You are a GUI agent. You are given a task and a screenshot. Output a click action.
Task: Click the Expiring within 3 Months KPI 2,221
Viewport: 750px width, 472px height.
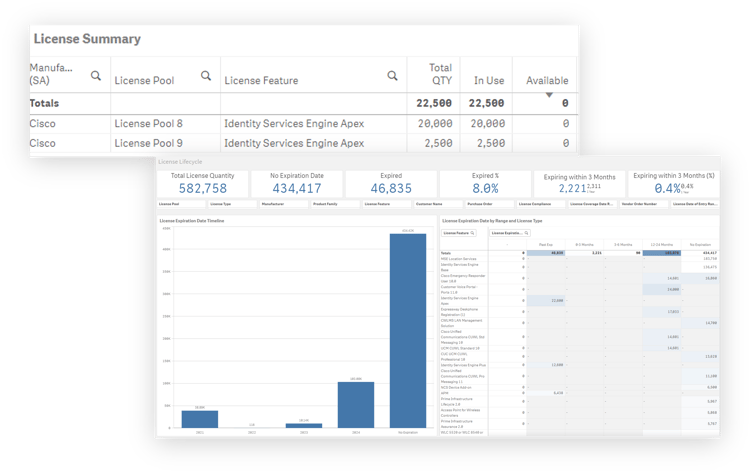coord(572,188)
